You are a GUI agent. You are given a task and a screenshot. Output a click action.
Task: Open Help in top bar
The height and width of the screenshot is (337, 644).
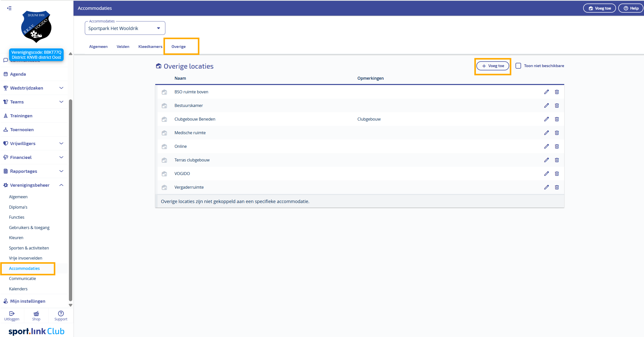pos(631,8)
